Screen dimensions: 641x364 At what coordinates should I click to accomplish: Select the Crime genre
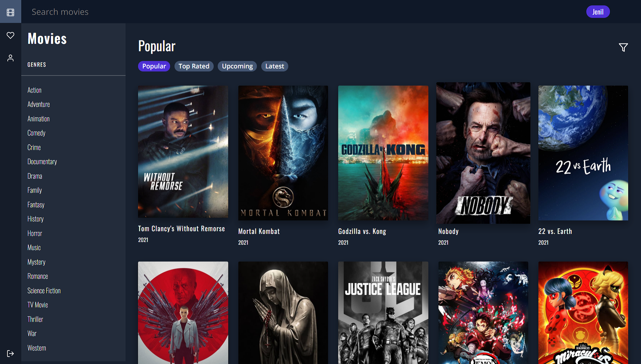34,147
